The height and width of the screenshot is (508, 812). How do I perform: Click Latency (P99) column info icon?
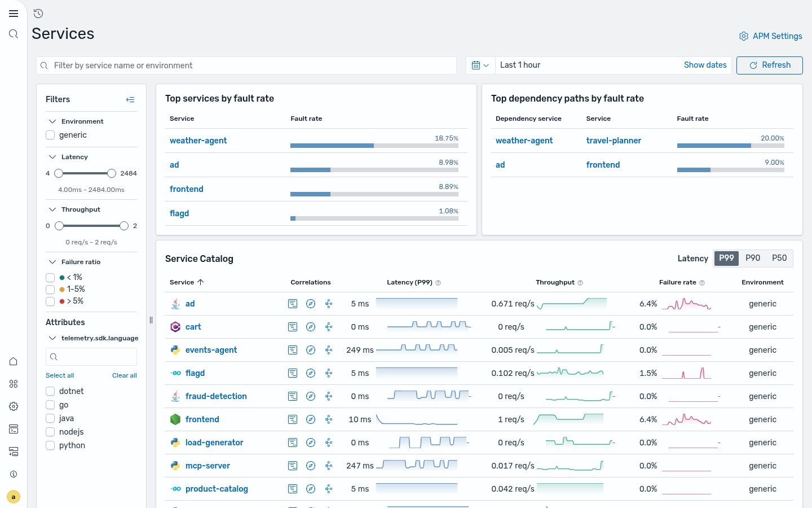point(438,283)
